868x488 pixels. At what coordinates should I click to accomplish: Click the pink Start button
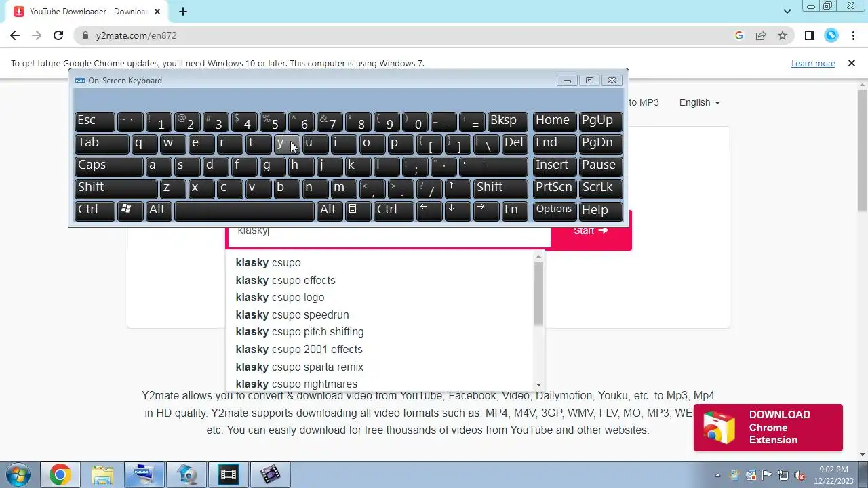591,230
